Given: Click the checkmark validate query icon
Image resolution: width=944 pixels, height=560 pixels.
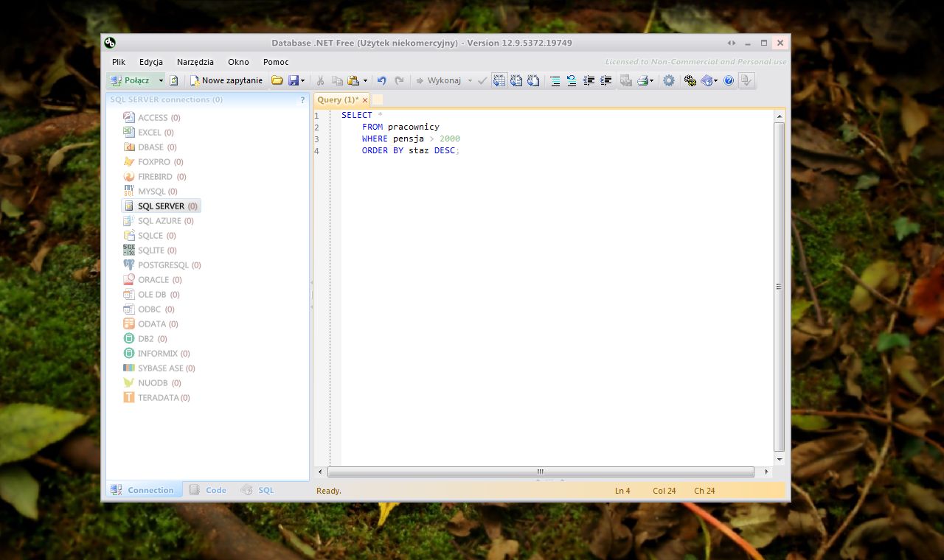Looking at the screenshot, I should [x=482, y=80].
